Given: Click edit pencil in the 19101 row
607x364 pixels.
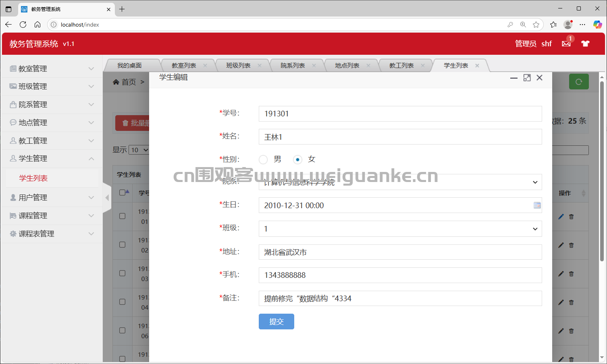Looking at the screenshot, I should pos(561,217).
